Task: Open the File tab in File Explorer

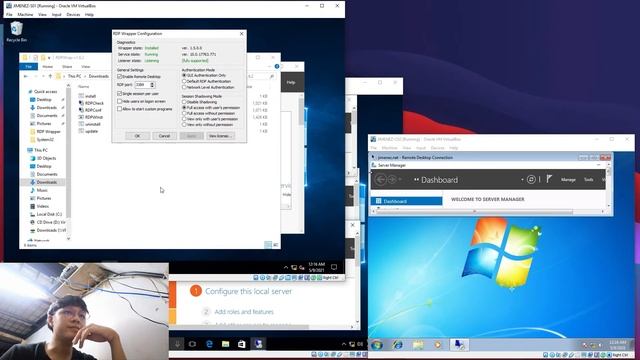Action: coord(29,67)
